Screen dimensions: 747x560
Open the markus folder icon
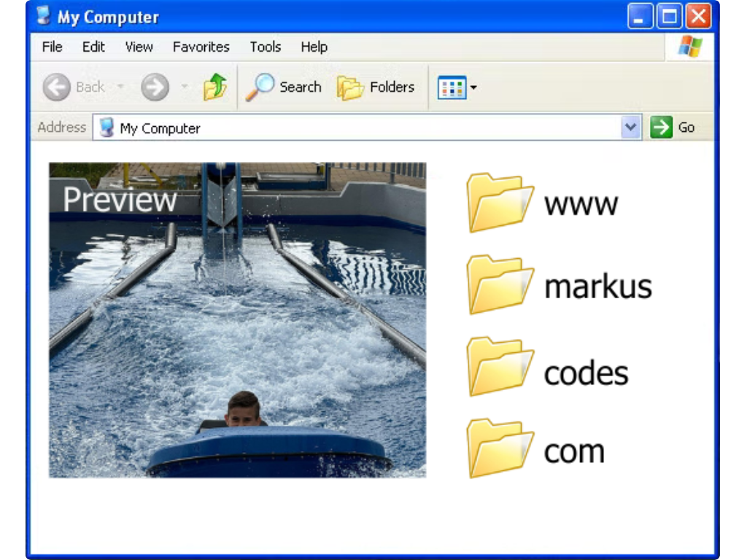pyautogui.click(x=500, y=285)
